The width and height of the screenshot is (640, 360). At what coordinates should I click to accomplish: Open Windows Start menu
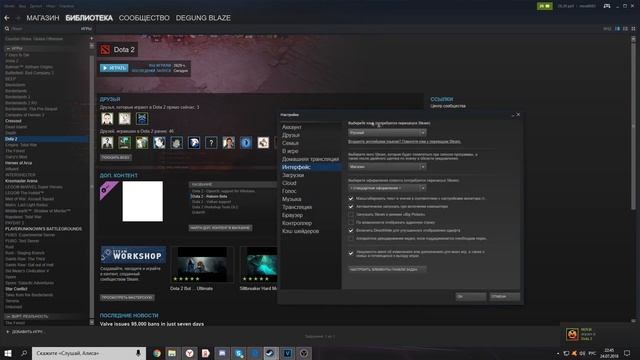[8, 353]
